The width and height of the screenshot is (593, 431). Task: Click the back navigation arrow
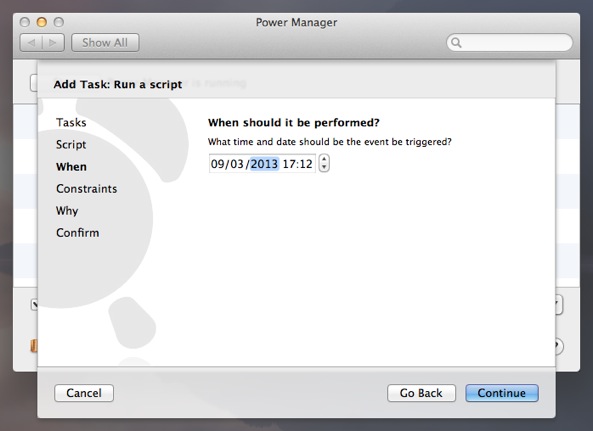tap(31, 43)
